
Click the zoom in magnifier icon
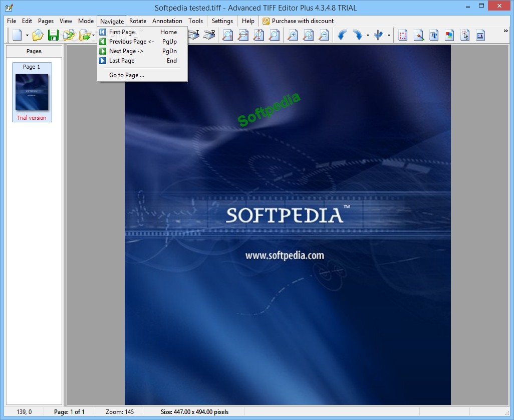(293, 35)
